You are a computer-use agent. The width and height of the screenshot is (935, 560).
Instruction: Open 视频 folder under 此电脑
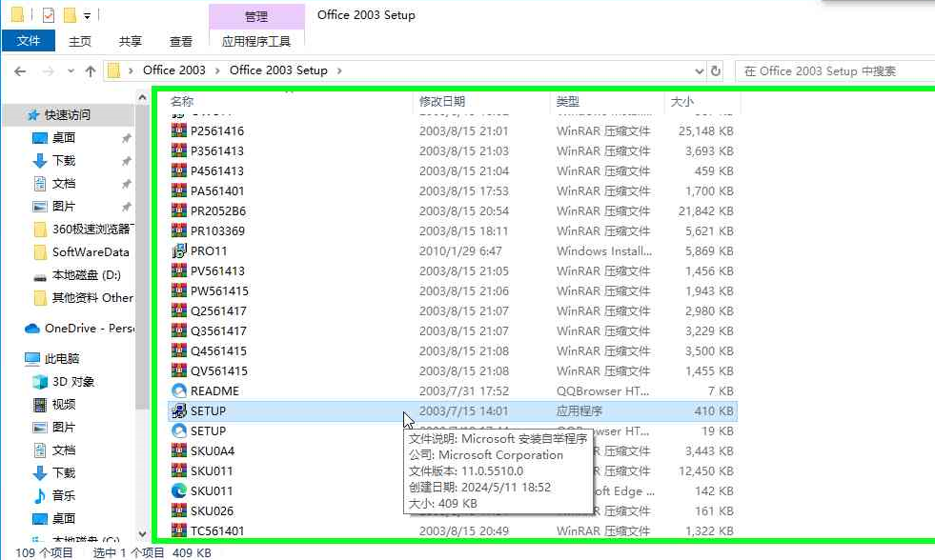click(63, 405)
